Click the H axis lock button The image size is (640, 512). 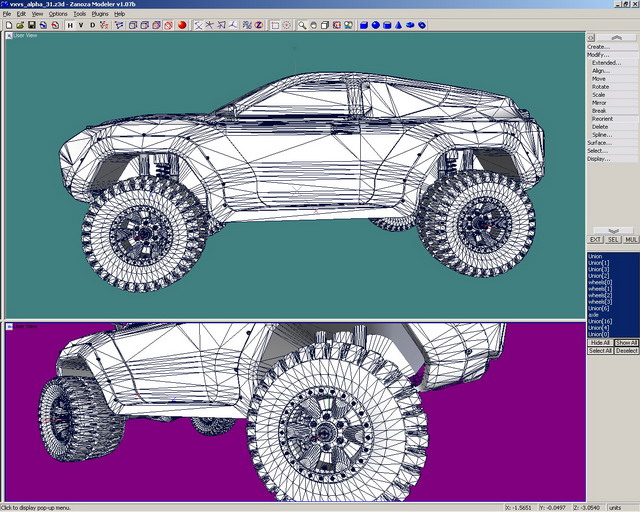[x=70, y=25]
